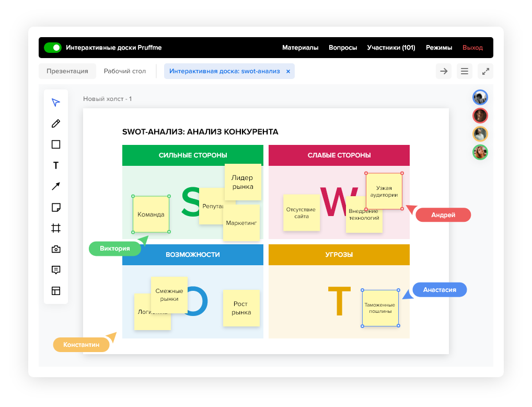This screenshot has width=532, height=407.
Task: Open the hamburger menu button
Action: [464, 71]
